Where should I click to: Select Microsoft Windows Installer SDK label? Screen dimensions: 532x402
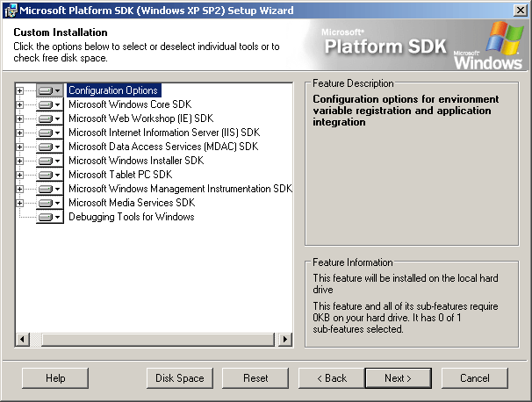click(136, 161)
